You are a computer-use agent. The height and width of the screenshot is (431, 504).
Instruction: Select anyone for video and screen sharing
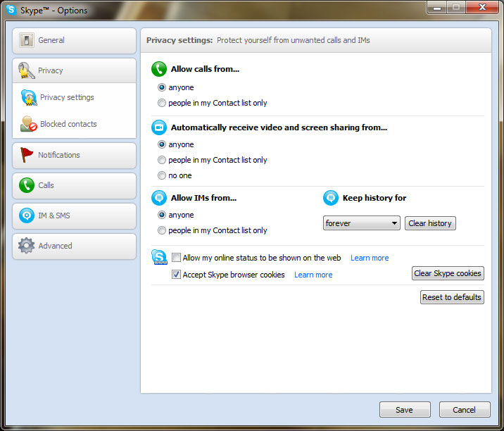(162, 144)
